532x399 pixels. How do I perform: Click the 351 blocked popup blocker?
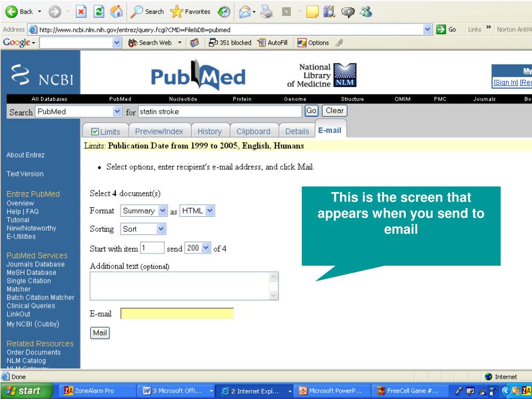230,43
